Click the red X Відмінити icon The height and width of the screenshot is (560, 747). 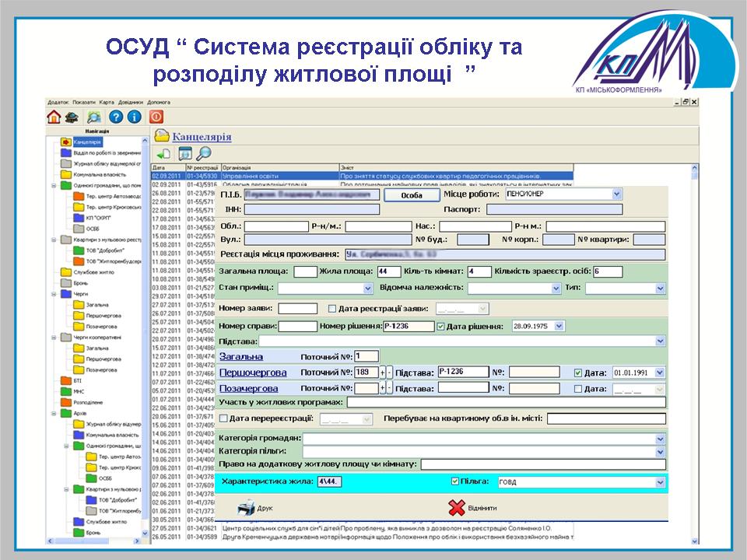tap(457, 508)
